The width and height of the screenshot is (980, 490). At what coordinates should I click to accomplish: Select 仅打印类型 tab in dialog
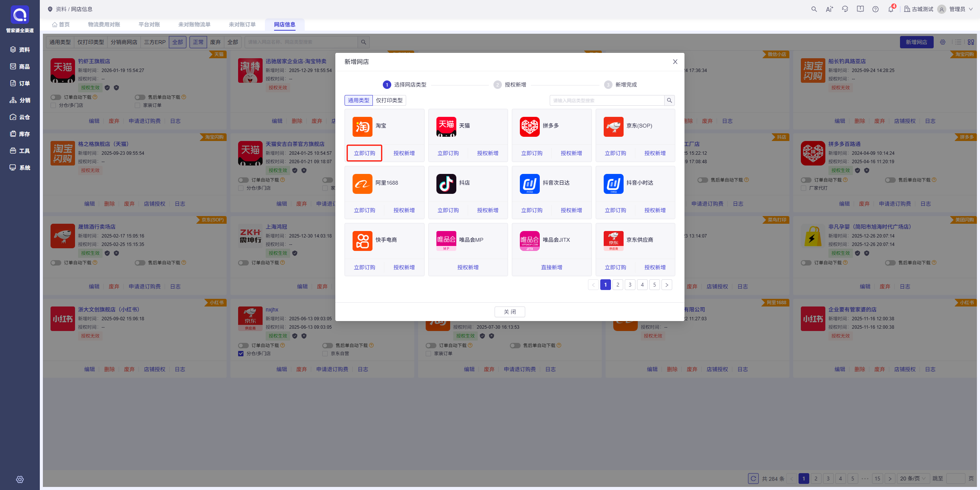[x=389, y=100]
